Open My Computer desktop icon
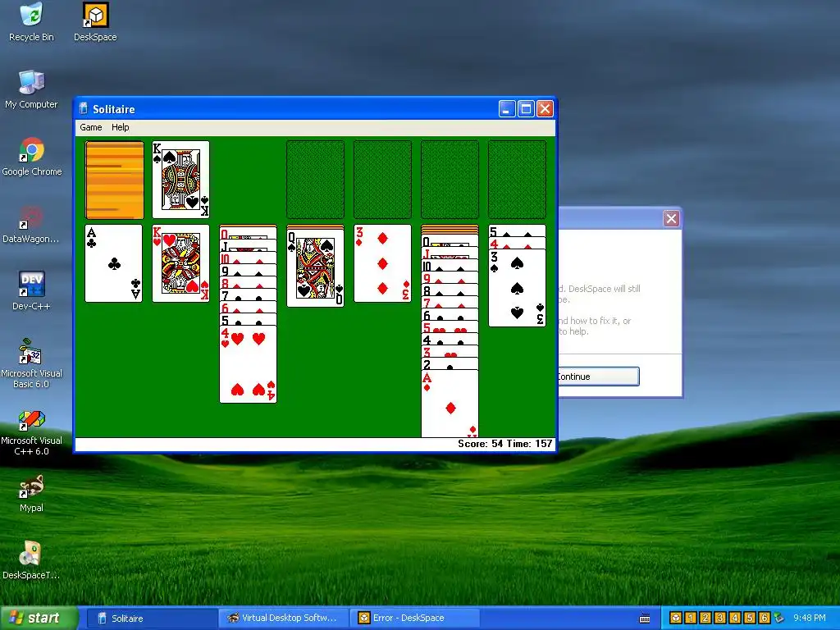 click(x=32, y=89)
